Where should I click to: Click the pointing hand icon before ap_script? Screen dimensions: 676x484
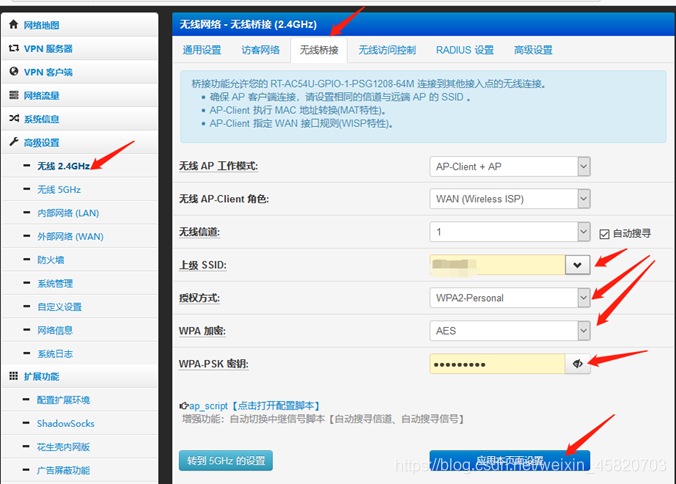(x=184, y=406)
